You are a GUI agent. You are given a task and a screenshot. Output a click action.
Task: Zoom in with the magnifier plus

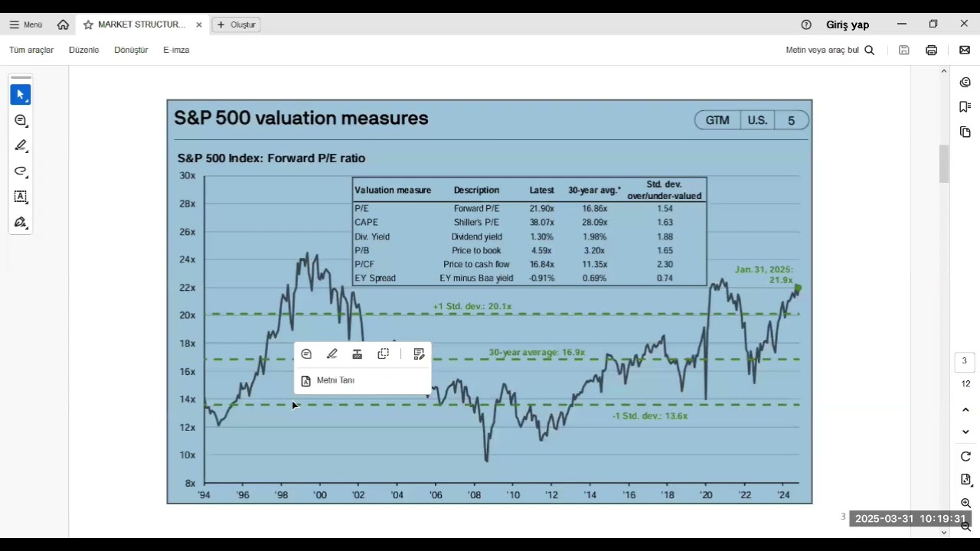pyautogui.click(x=965, y=503)
